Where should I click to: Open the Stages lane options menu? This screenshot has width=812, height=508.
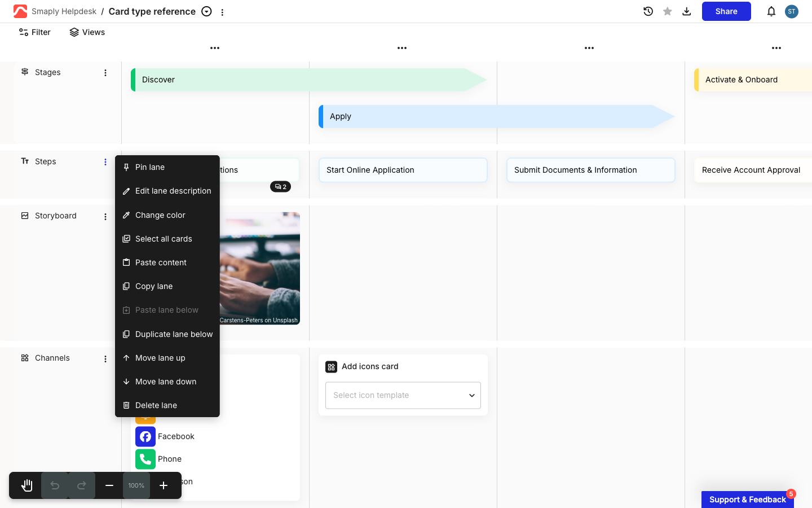(x=105, y=73)
